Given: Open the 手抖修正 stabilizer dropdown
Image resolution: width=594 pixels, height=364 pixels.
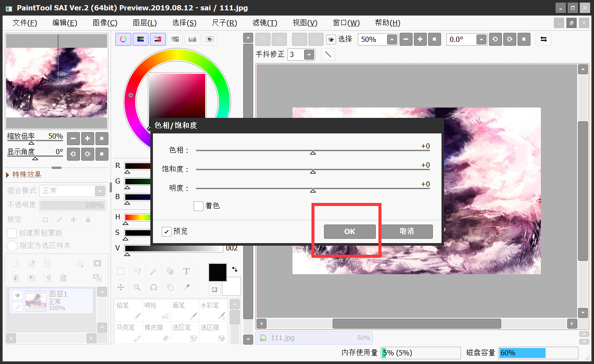Looking at the screenshot, I should coord(309,55).
